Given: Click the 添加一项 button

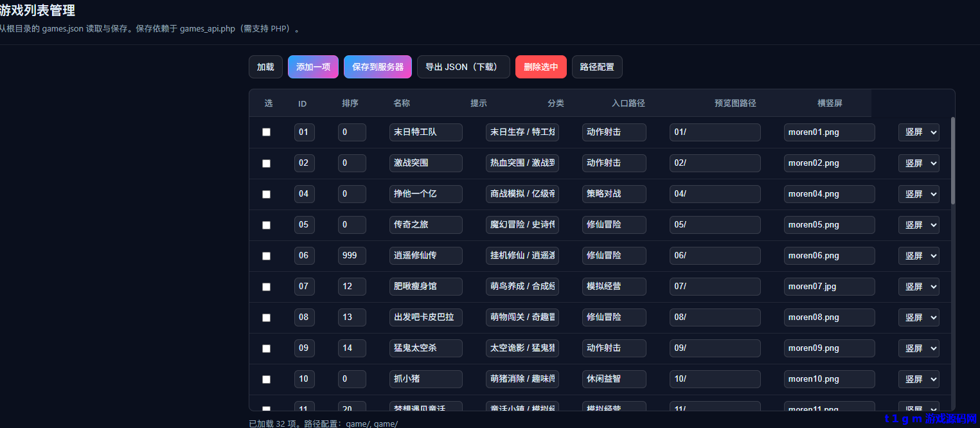Looking at the screenshot, I should click(x=313, y=67).
